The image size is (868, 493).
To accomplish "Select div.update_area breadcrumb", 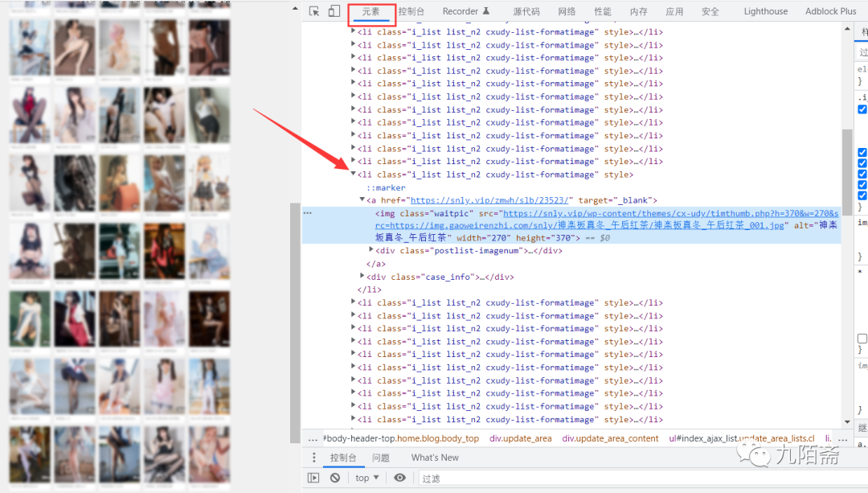I will 520,438.
